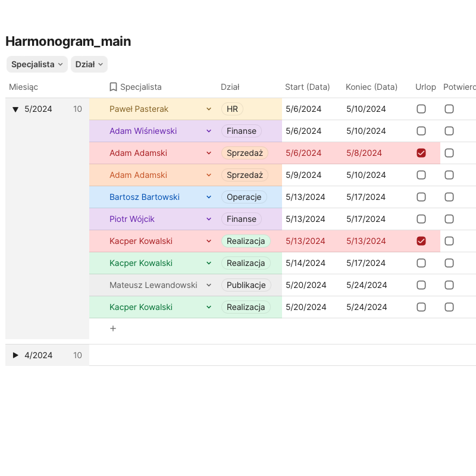
Task: Select the 5/20/2024 start date for Mateusz Lewandowski
Action: 306,286
